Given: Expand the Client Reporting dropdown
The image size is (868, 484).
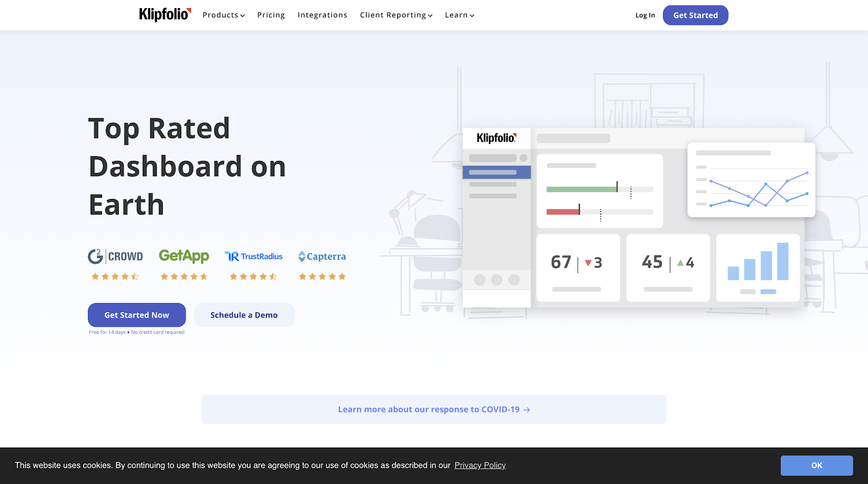Looking at the screenshot, I should click(396, 15).
